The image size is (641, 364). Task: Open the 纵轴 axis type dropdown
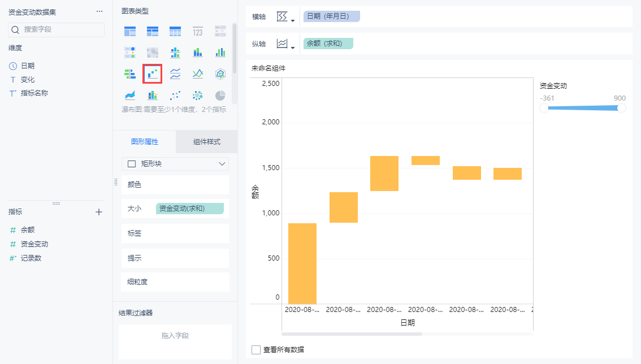[286, 44]
